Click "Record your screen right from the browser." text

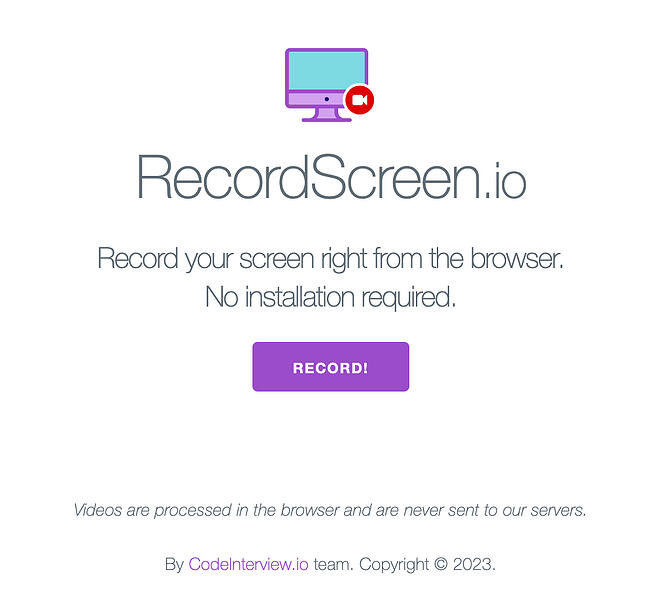(330, 259)
